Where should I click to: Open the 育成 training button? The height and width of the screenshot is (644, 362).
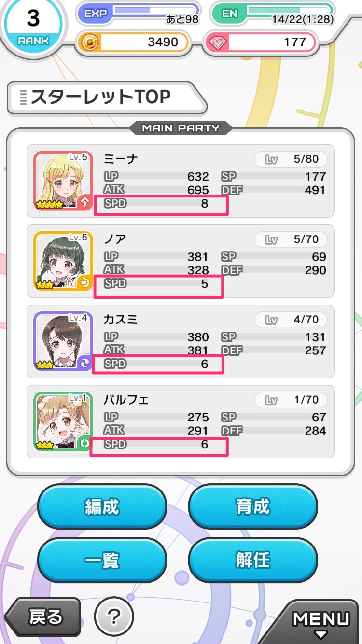[x=253, y=507]
